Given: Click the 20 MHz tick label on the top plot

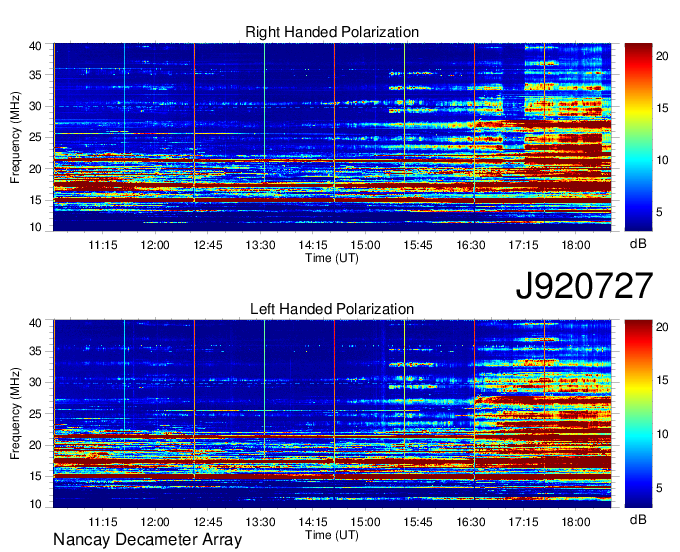Looking at the screenshot, I should coord(35,169).
